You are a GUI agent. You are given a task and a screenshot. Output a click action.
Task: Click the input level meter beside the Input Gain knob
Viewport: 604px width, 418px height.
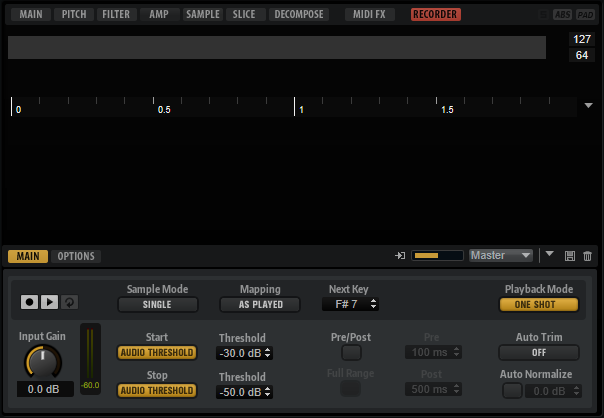pyautogui.click(x=90, y=358)
